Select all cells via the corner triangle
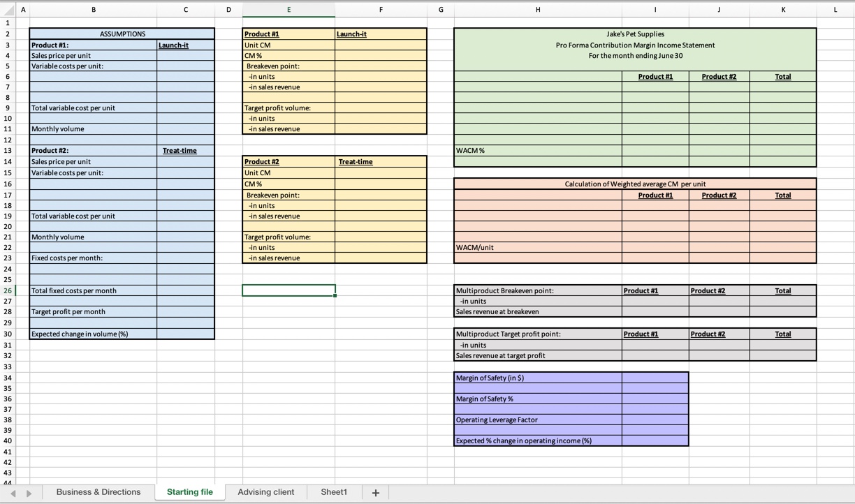The width and height of the screenshot is (855, 504). [8, 9]
